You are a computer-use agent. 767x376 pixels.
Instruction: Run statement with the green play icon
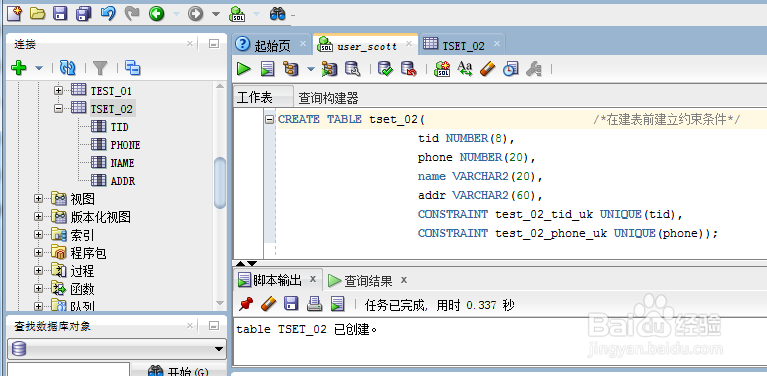tap(244, 69)
